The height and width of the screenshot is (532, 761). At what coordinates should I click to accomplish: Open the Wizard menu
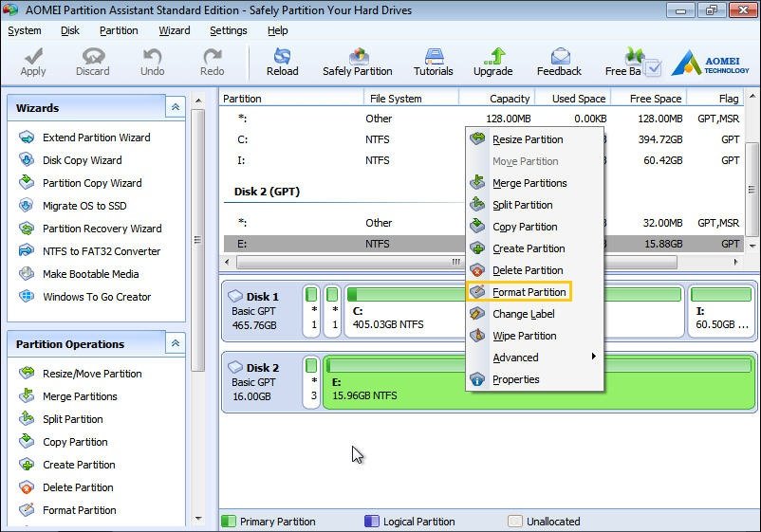[x=175, y=30]
